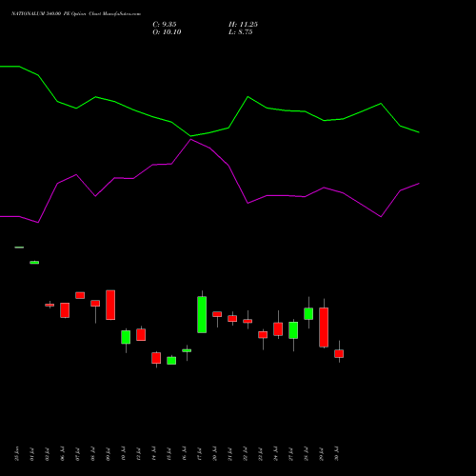
Task: Click the 20 Jul date label
Action: tap(214, 454)
